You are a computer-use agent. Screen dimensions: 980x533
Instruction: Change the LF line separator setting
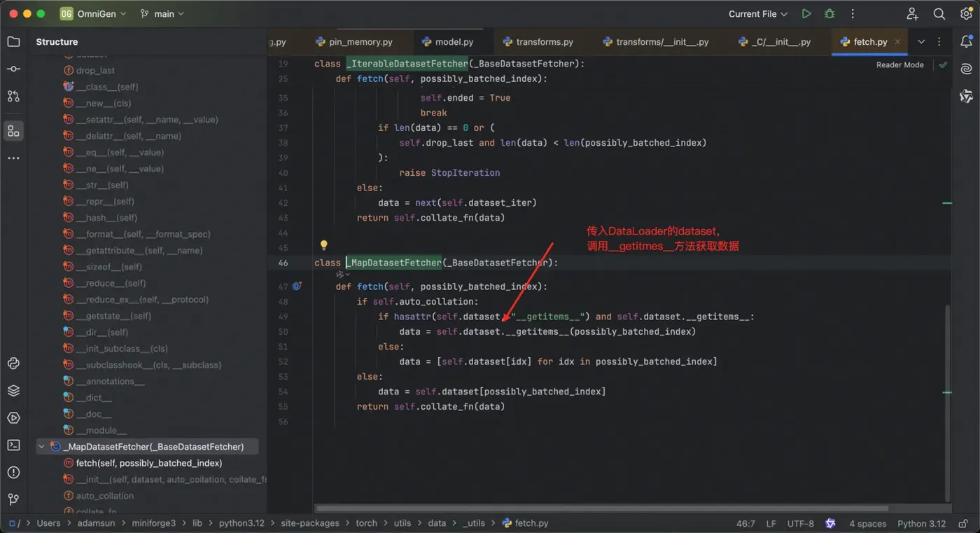point(771,523)
